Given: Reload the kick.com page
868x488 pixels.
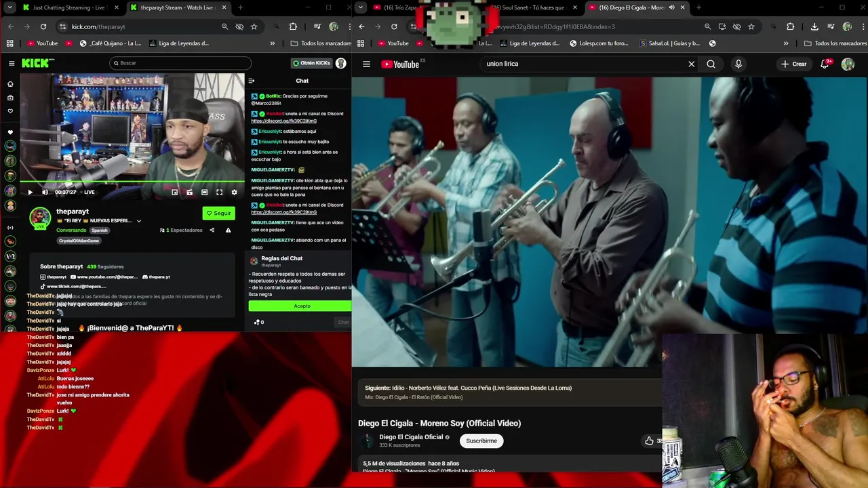Looking at the screenshot, I should pyautogui.click(x=43, y=26).
